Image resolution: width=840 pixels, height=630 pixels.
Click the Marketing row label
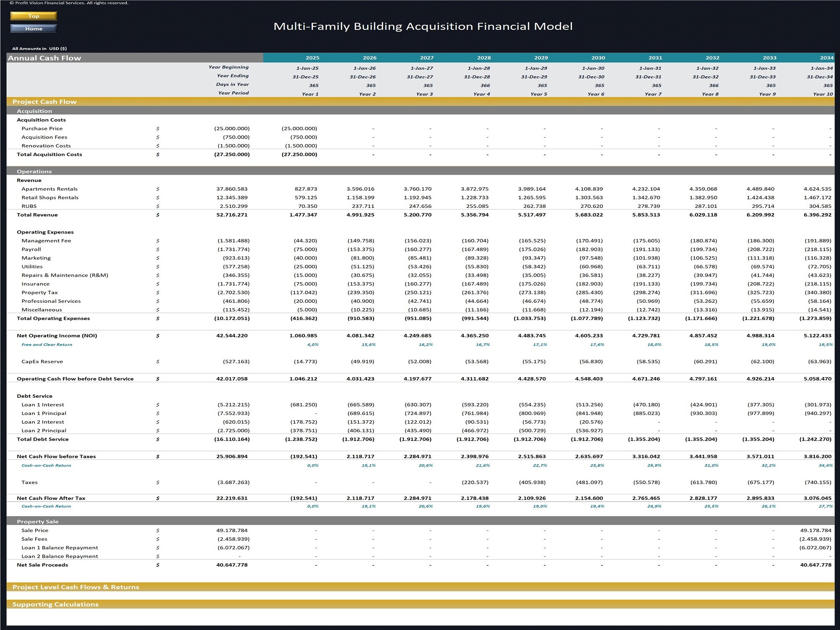tap(36, 258)
